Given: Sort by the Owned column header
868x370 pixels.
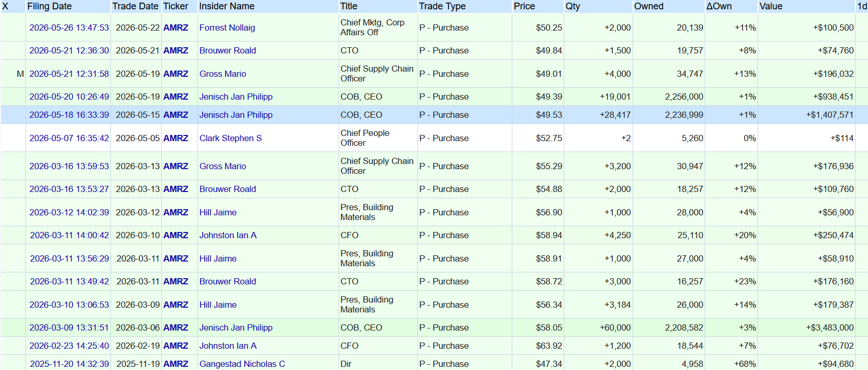Looking at the screenshot, I should coord(649,6).
